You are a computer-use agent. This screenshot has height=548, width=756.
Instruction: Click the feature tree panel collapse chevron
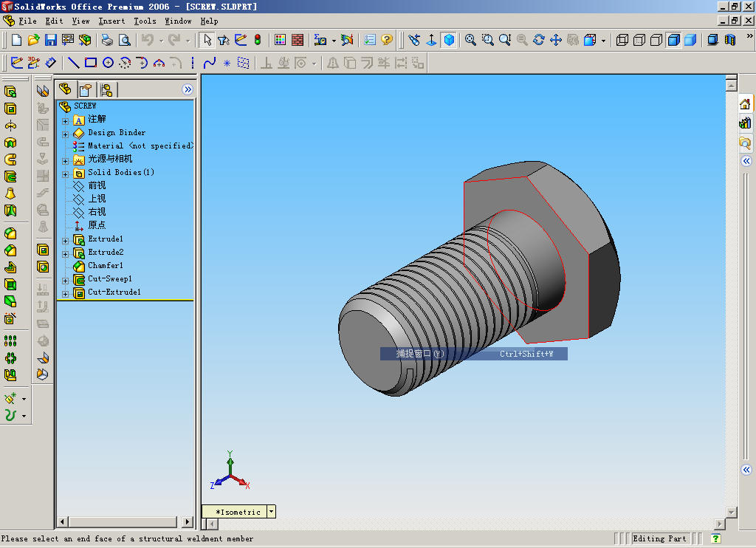tap(188, 89)
